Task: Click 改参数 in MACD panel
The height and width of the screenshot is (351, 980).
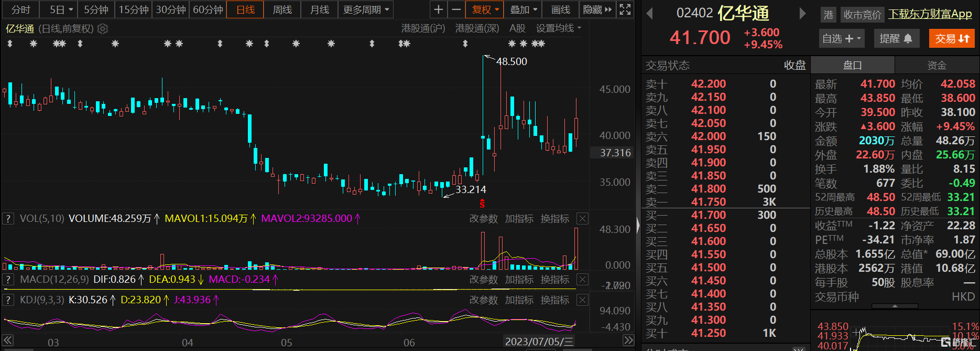Action: [483, 280]
